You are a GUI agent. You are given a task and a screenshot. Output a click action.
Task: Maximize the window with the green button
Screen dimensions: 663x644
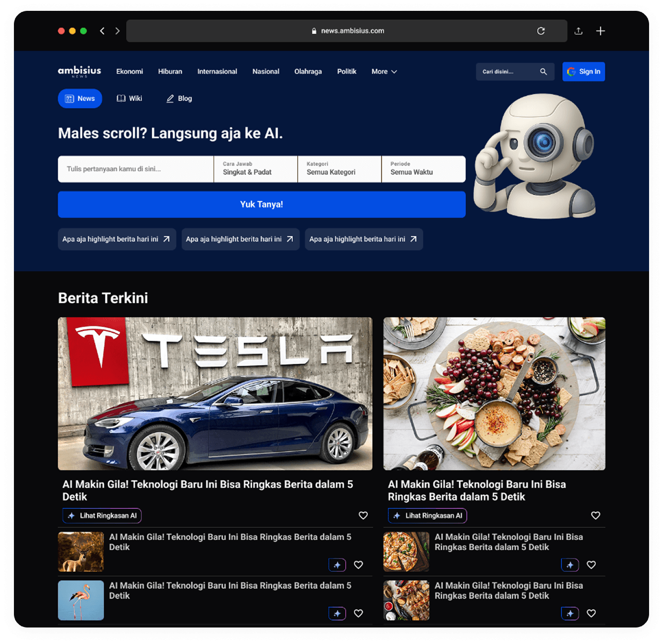pos(84,31)
